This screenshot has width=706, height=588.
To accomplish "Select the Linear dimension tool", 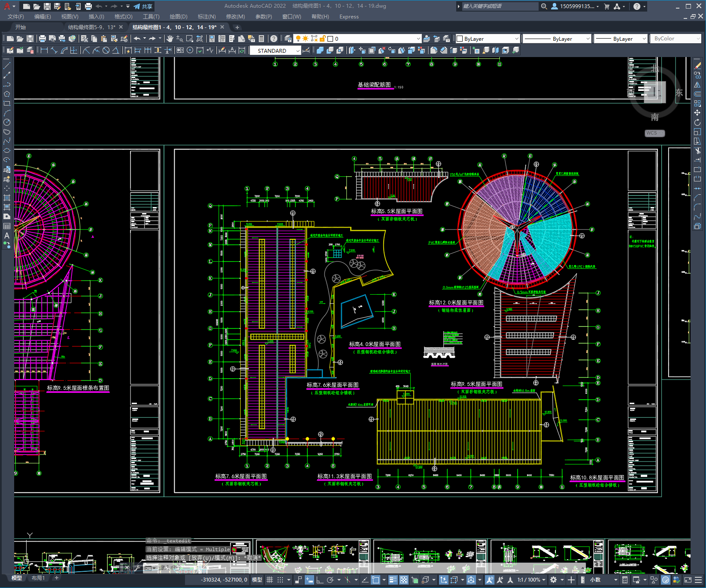I will (44, 50).
